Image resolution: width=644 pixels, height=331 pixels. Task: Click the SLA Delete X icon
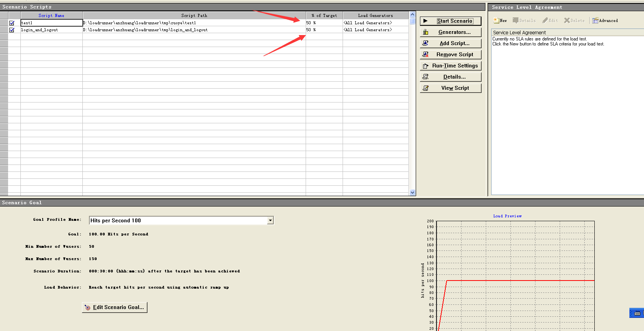[x=567, y=20]
